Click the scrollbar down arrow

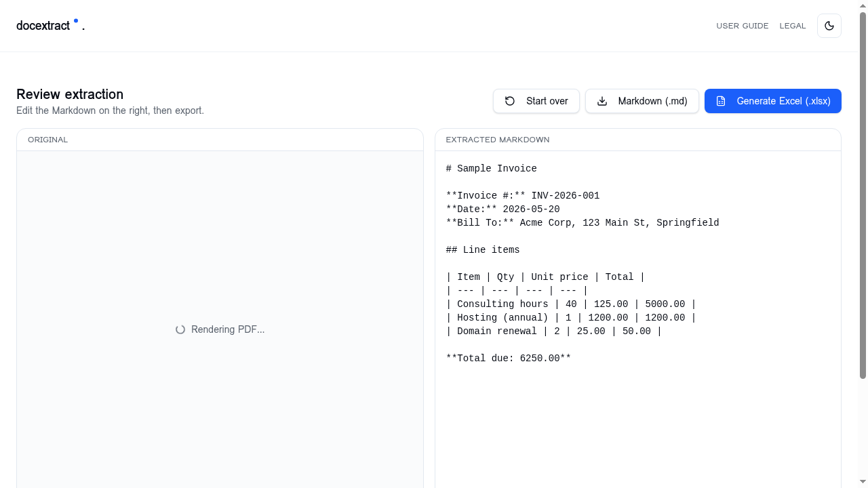pos(863,483)
